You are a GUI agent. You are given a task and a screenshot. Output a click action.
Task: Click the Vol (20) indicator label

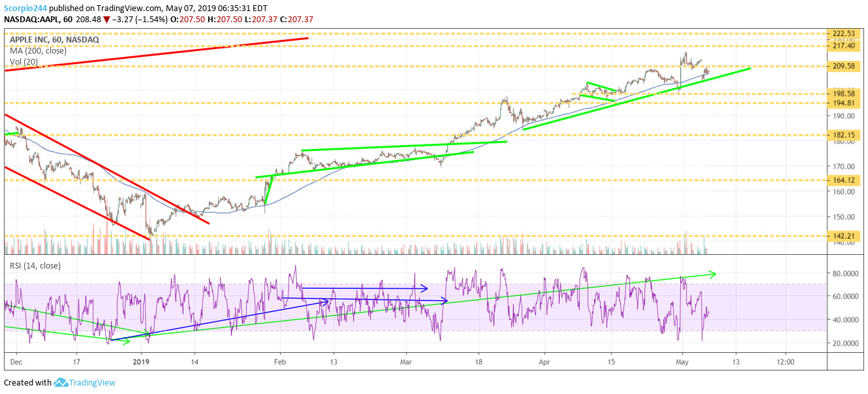click(25, 63)
